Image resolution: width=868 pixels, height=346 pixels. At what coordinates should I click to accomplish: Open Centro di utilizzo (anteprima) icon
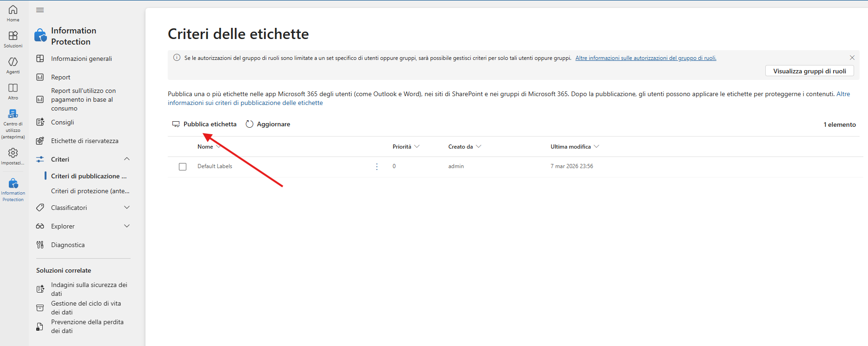tap(13, 113)
